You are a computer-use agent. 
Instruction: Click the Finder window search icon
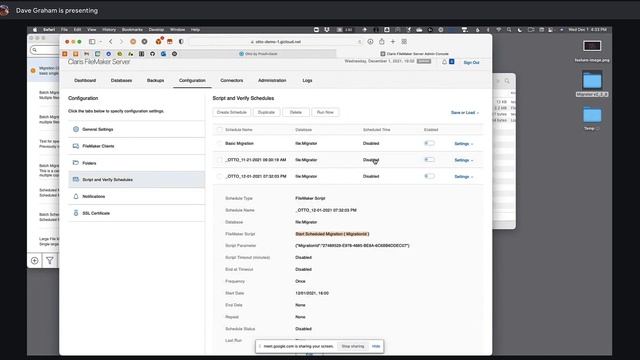[507, 81]
